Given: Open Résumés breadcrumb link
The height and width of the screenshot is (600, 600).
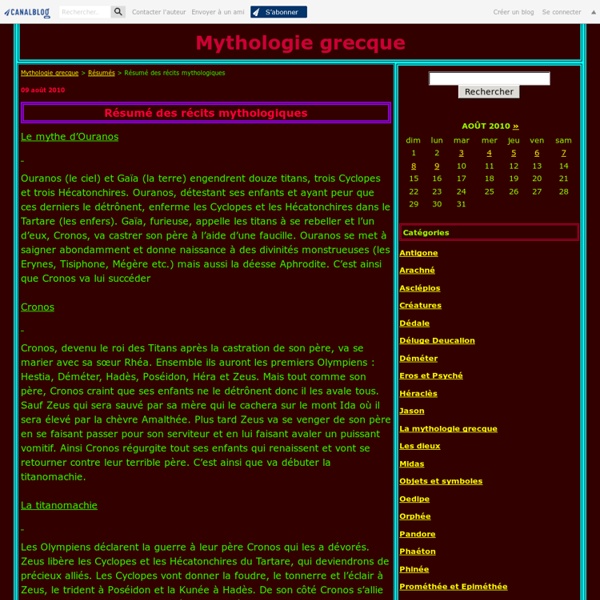Looking at the screenshot, I should [101, 73].
